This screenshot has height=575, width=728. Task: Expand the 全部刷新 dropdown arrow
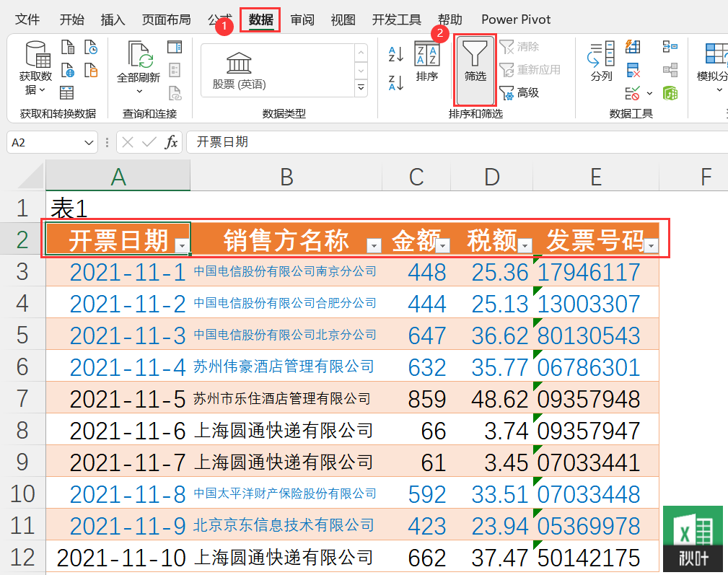pyautogui.click(x=139, y=92)
